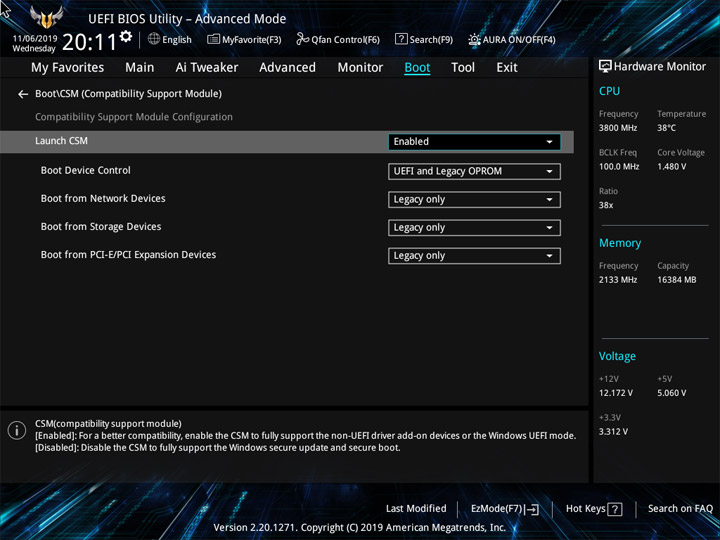The width and height of the screenshot is (720, 540).
Task: Click Boot from Network Devices label
Action: pos(103,198)
